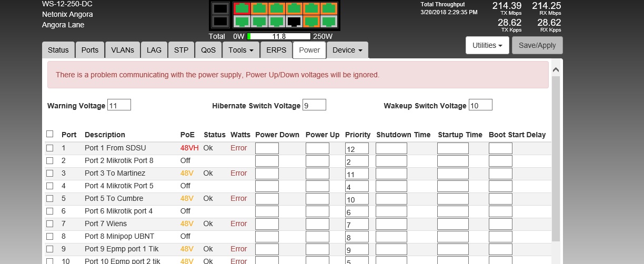This screenshot has height=264, width=644.
Task: Click the lower SFP port icon
Action: pos(221,22)
